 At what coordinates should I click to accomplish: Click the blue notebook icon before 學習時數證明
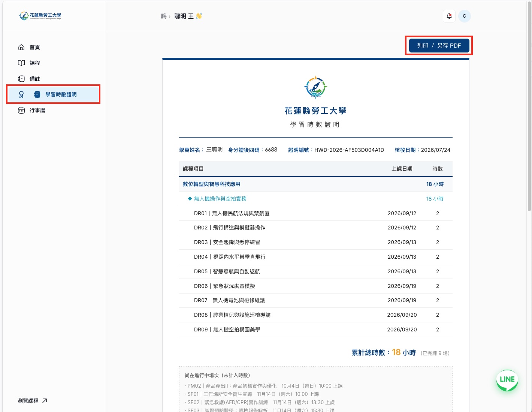coord(37,94)
